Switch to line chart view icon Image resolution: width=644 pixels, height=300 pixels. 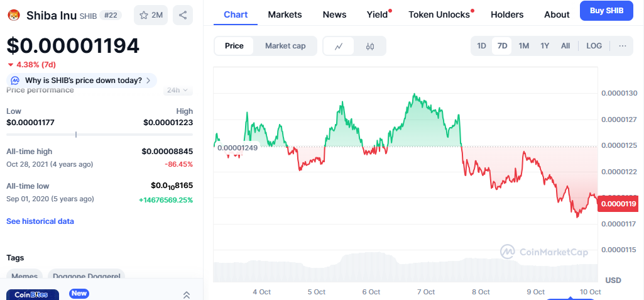[339, 46]
